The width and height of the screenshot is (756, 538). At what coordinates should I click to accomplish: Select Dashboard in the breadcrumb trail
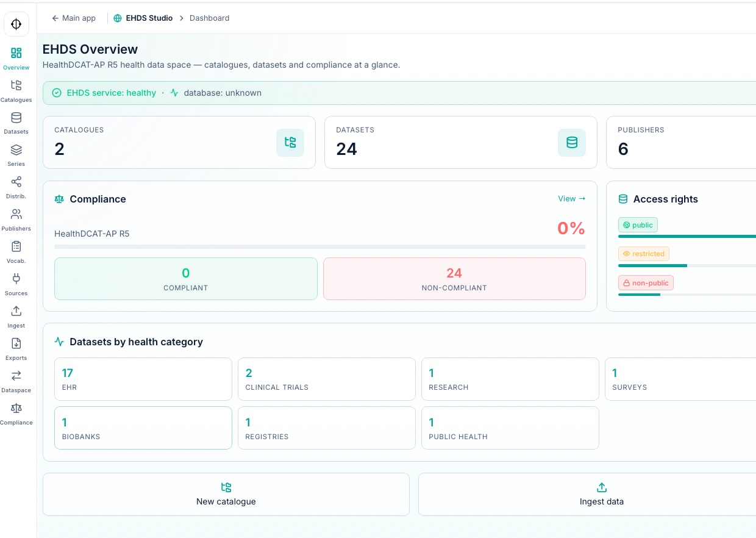click(209, 18)
